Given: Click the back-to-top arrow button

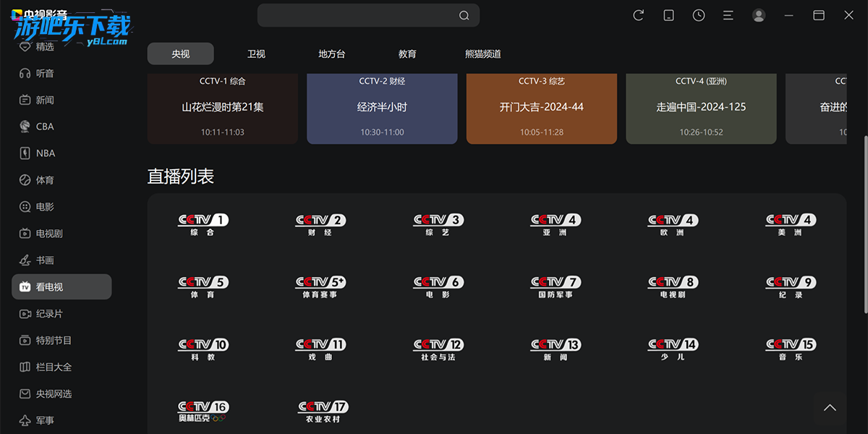Looking at the screenshot, I should pyautogui.click(x=830, y=408).
